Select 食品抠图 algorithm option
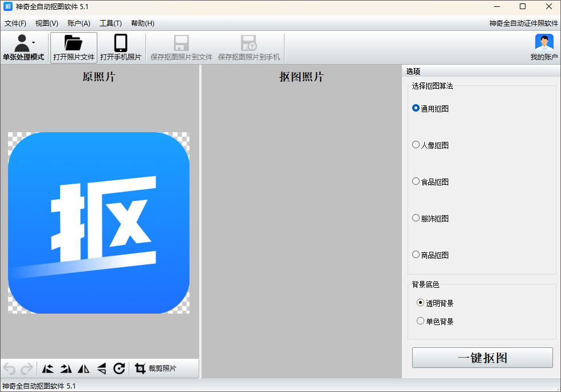Viewport: 561px width, 392px height. pos(430,182)
